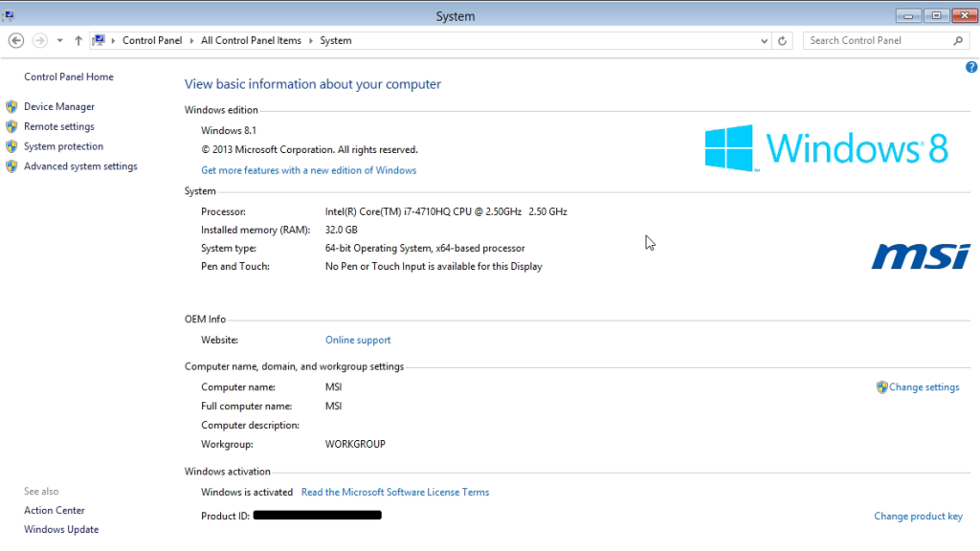Open the Help question mark icon
This screenshot has width=980, height=551.
coord(971,67)
